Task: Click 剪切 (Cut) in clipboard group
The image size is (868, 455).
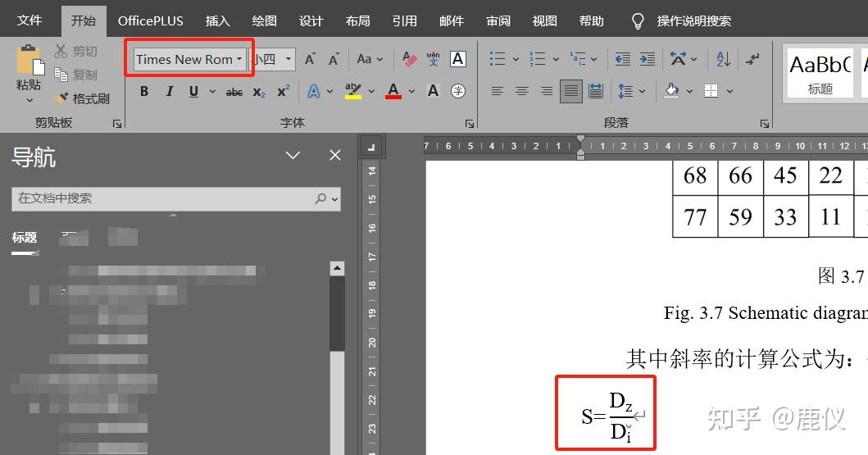Action: (x=76, y=52)
